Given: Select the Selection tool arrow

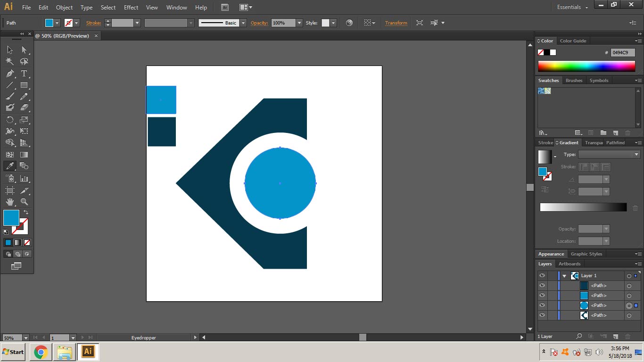Looking at the screenshot, I should [10, 50].
